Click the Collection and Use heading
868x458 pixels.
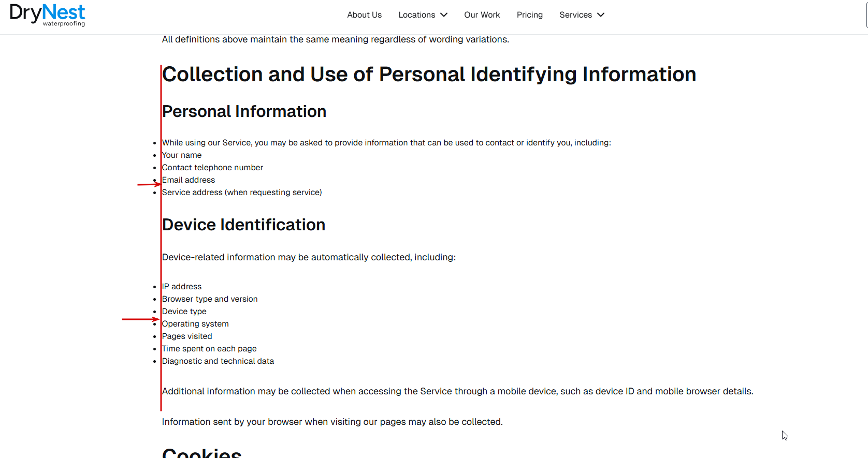coord(429,75)
